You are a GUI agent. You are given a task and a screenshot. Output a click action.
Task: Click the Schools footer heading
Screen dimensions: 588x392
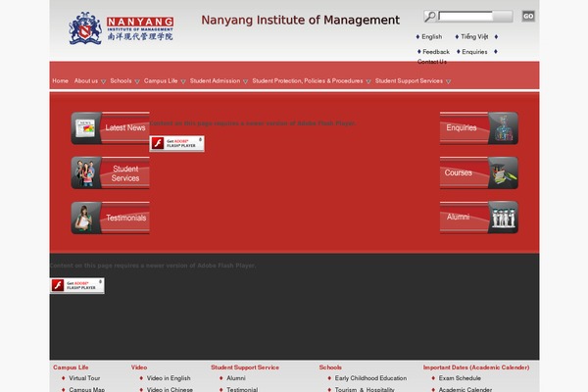click(x=330, y=367)
